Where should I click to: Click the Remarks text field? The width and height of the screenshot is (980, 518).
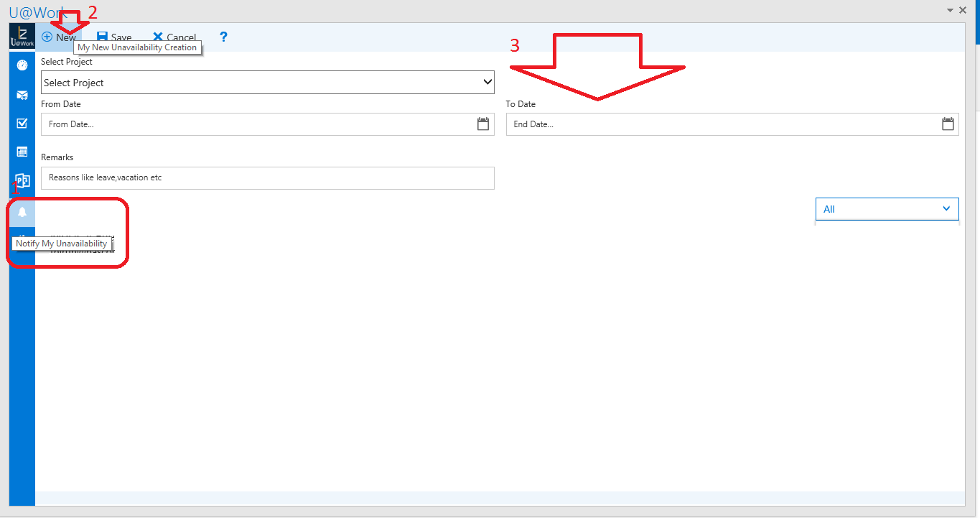click(267, 177)
